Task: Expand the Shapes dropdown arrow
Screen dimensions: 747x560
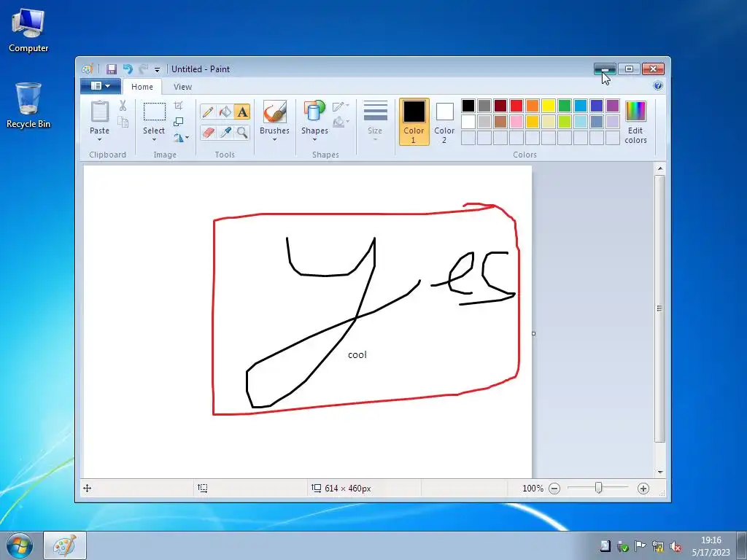Action: click(x=314, y=139)
